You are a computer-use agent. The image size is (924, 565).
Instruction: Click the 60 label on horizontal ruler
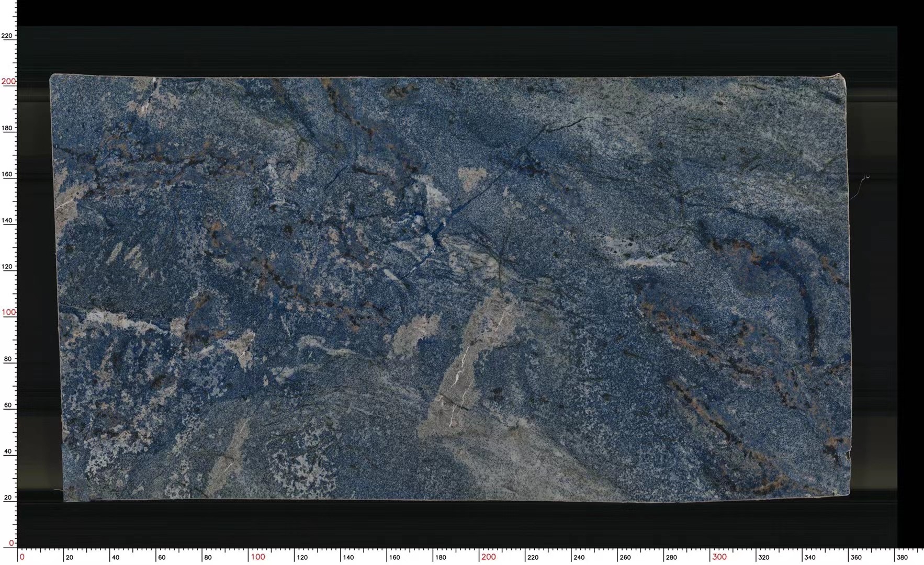tap(162, 558)
